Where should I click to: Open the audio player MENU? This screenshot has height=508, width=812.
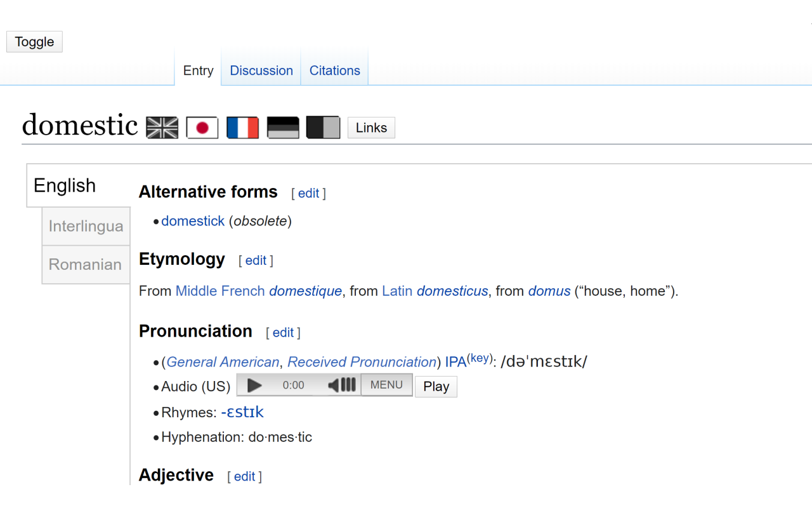click(x=386, y=385)
